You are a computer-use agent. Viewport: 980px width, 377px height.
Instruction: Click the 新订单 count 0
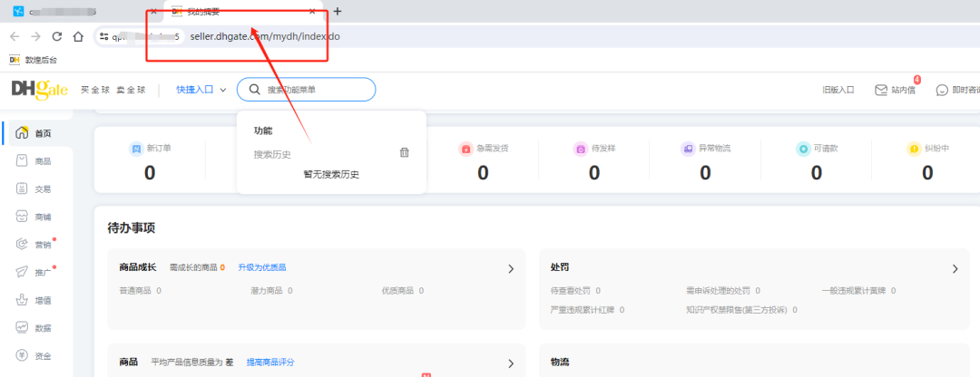coord(150,172)
